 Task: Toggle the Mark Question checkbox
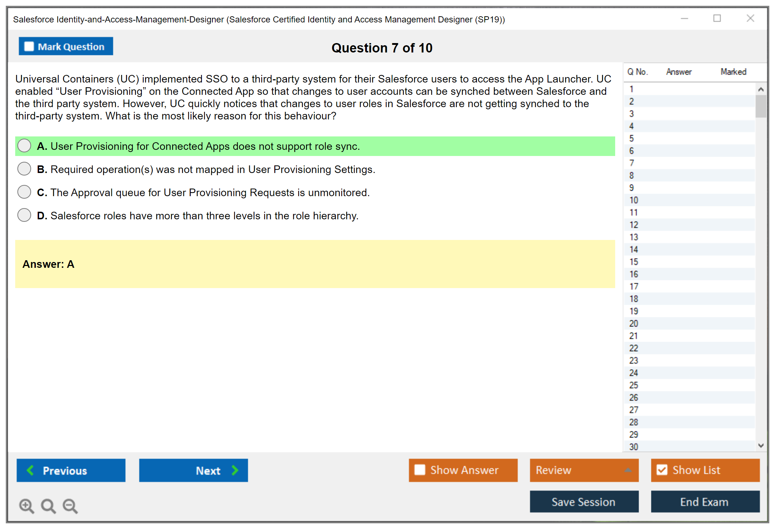[x=29, y=46]
